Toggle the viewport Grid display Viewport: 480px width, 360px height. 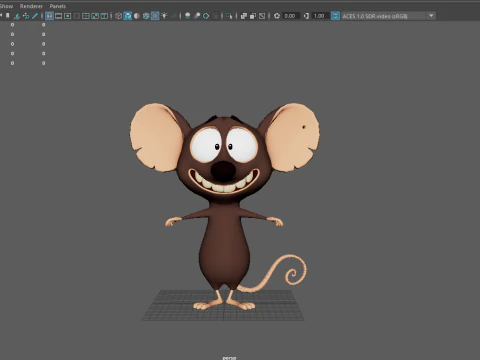[x=49, y=16]
